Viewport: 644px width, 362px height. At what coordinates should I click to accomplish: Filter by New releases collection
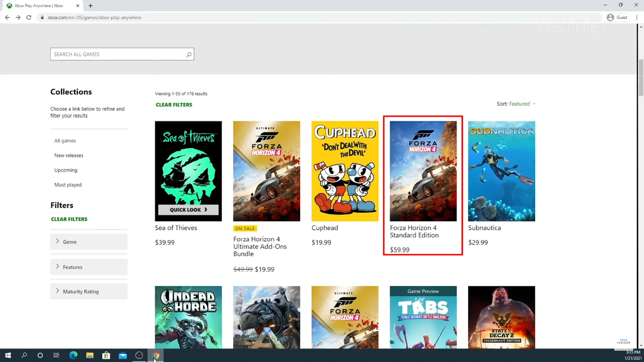coord(69,155)
